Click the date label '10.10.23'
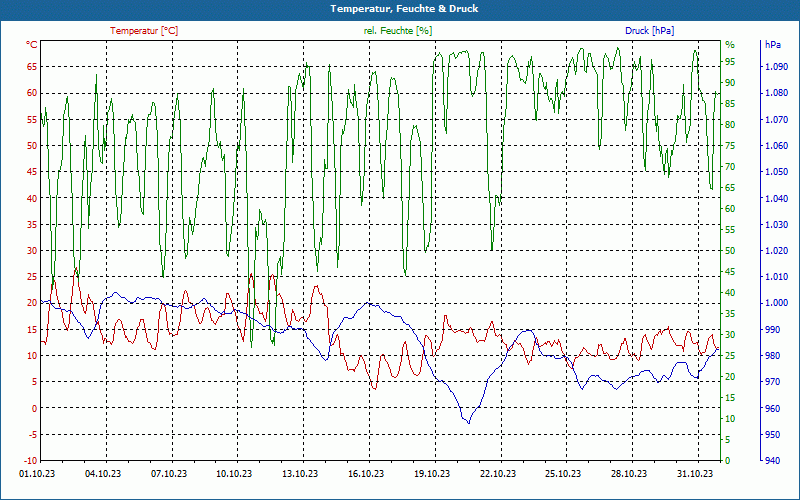The width and height of the screenshot is (800, 500). (x=235, y=473)
